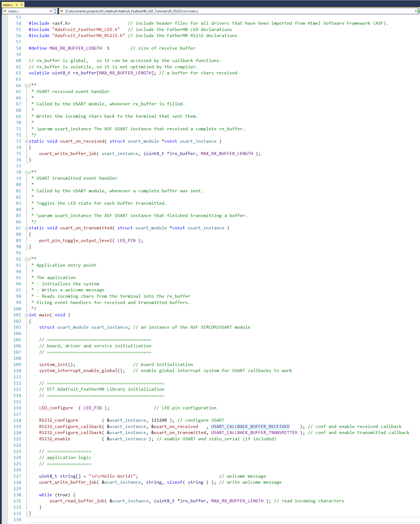
Task: Collapse the USART transmitted event handler comment block
Action: click(26, 172)
